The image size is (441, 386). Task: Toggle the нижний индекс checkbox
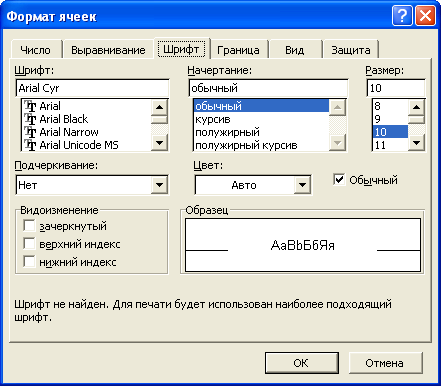pos(29,262)
